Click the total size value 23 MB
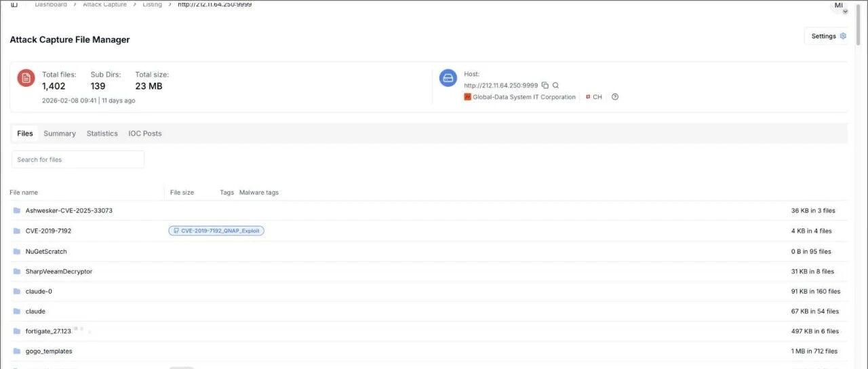Image resolution: width=868 pixels, height=369 pixels. pos(149,86)
